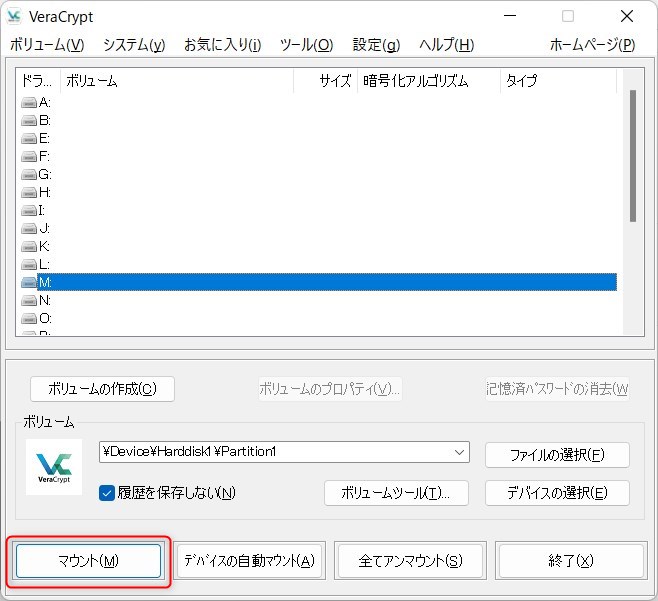This screenshot has height=601, width=658.
Task: Select the G: drive letter text
Action: (x=45, y=174)
